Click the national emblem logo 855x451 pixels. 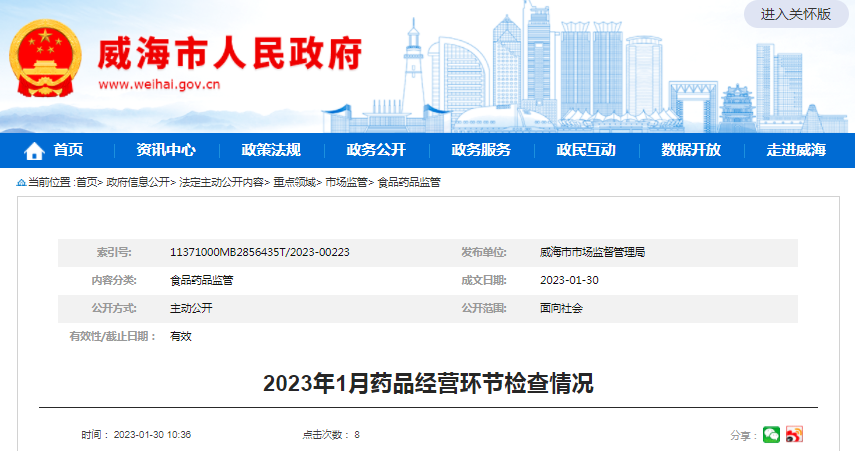(x=45, y=58)
